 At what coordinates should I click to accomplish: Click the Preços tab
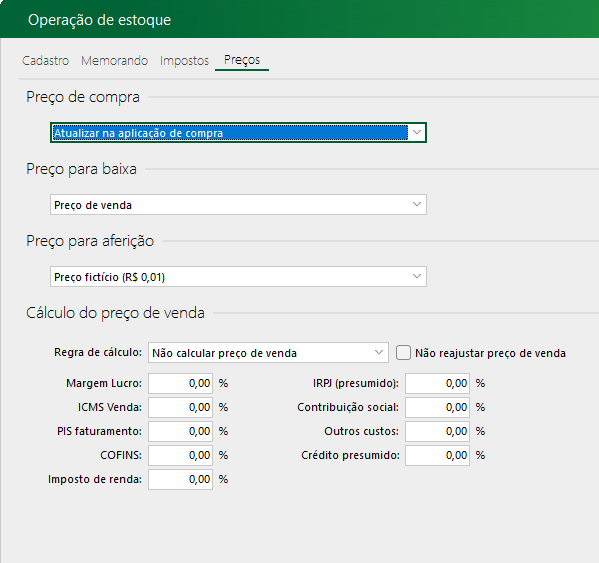242,60
